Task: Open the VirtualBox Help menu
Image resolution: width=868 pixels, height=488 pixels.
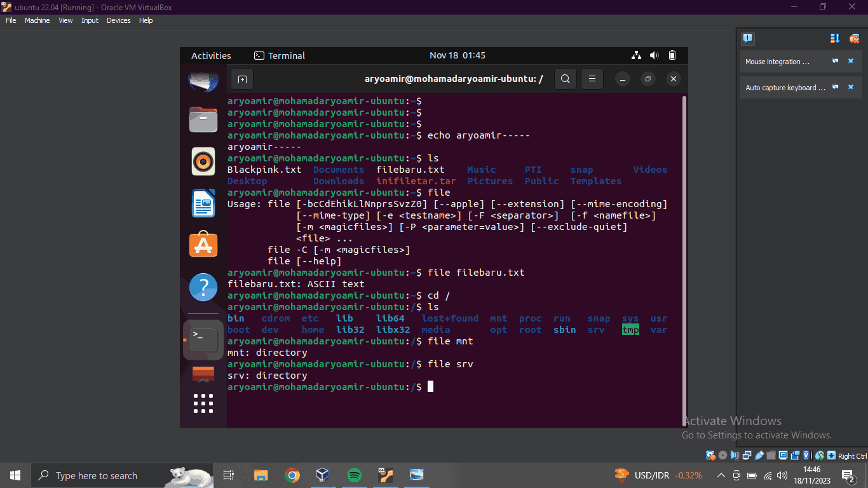Action: [x=146, y=20]
